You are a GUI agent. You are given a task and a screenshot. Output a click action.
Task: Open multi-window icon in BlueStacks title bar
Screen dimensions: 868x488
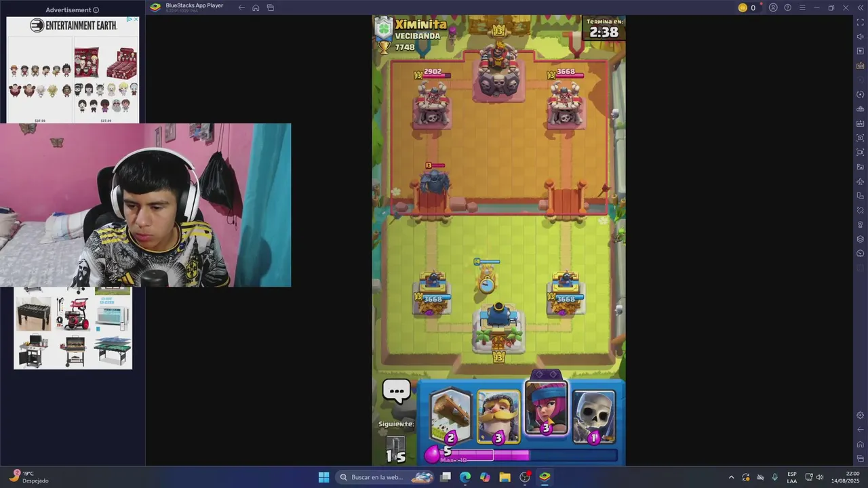coord(271,7)
